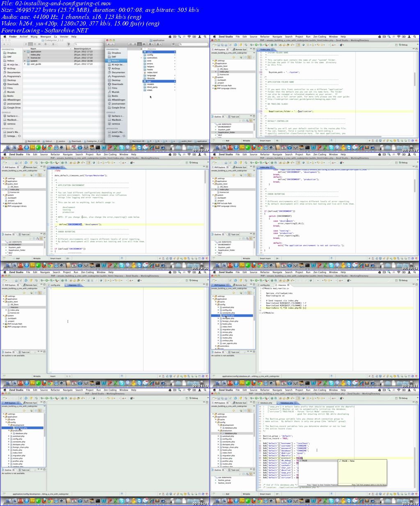
Task: Open Word "W" icon in Dock of 00:04:55 frame
Action: point(313,383)
